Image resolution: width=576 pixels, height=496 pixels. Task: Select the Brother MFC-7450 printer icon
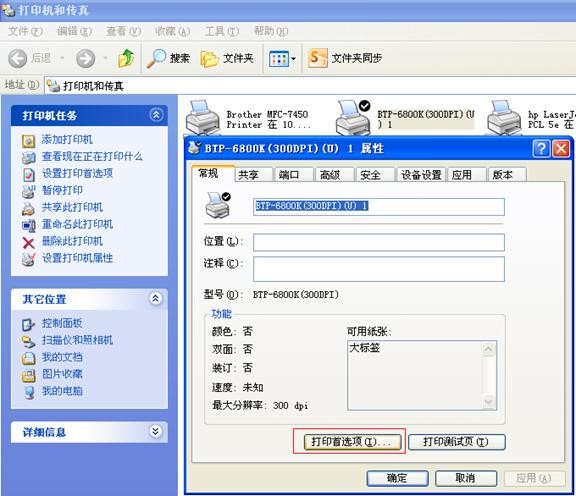203,118
